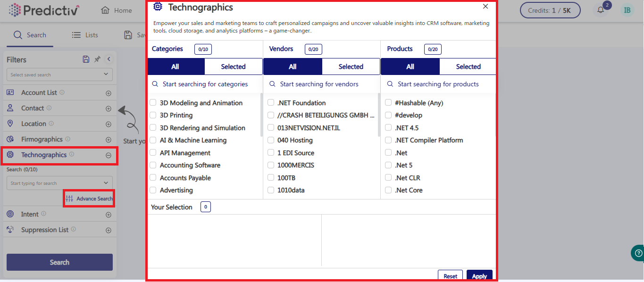This screenshot has height=282, width=644.
Task: Click the search magnifier in categories field
Action: click(x=155, y=84)
